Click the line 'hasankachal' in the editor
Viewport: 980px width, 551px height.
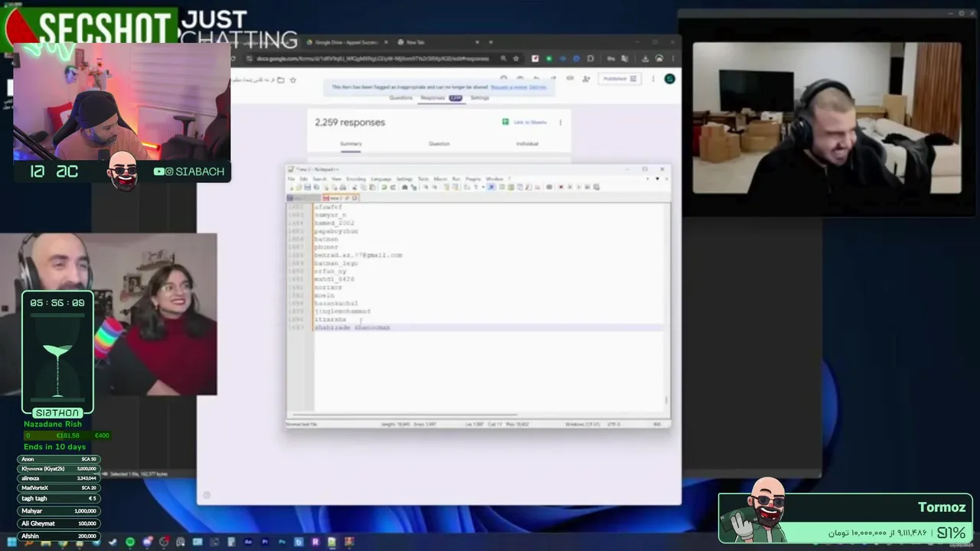335,303
